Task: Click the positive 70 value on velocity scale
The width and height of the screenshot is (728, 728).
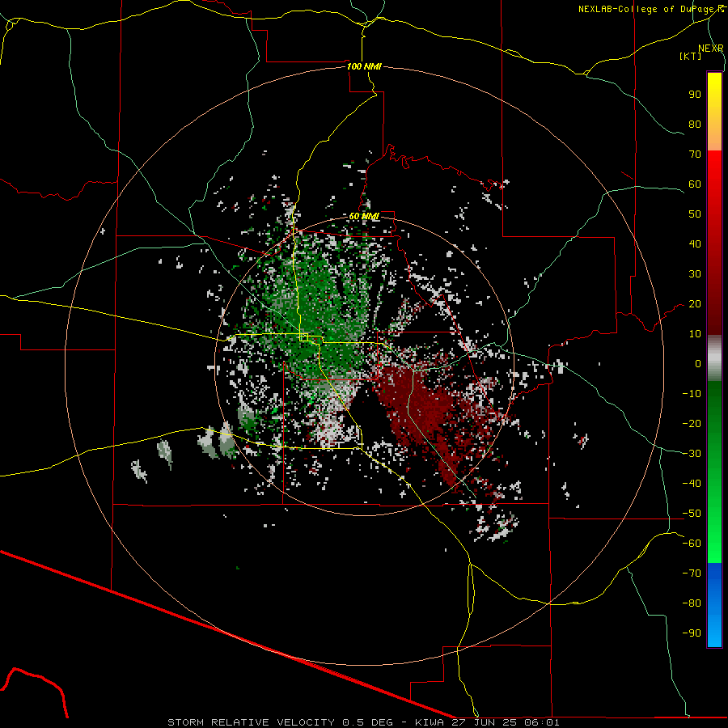Action: tap(695, 154)
